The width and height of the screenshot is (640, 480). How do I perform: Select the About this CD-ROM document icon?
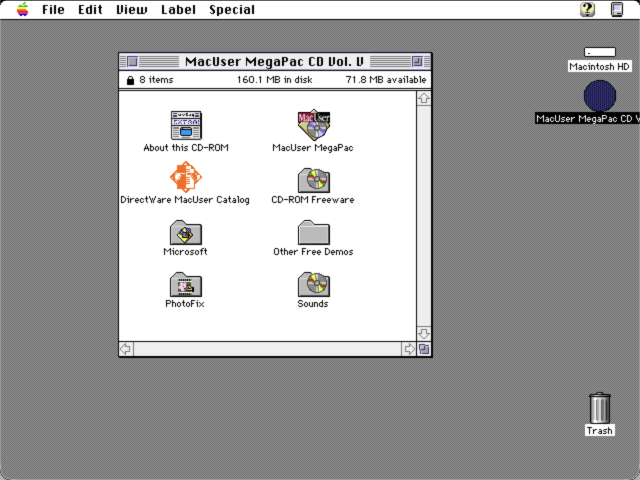[186, 125]
